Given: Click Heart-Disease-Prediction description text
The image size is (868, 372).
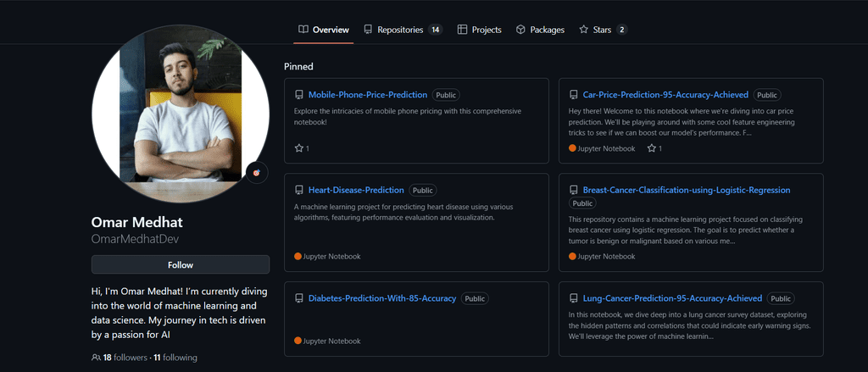Looking at the screenshot, I should coord(403,212).
